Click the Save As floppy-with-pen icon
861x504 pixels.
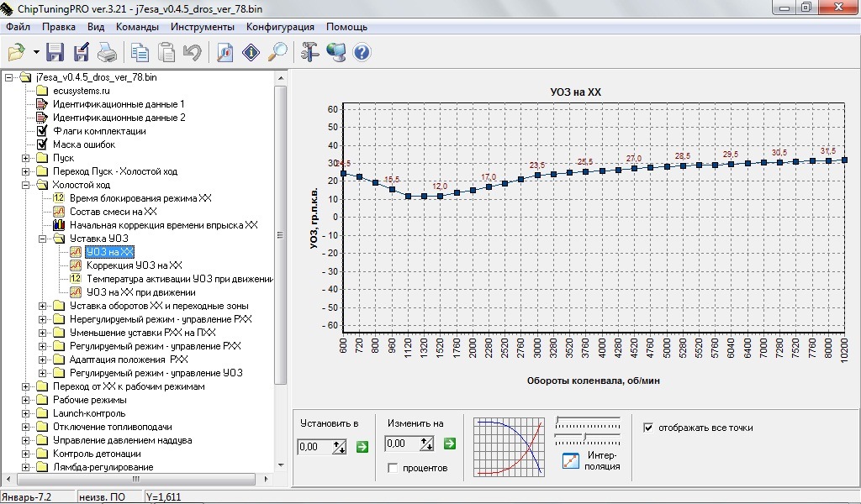pos(82,52)
